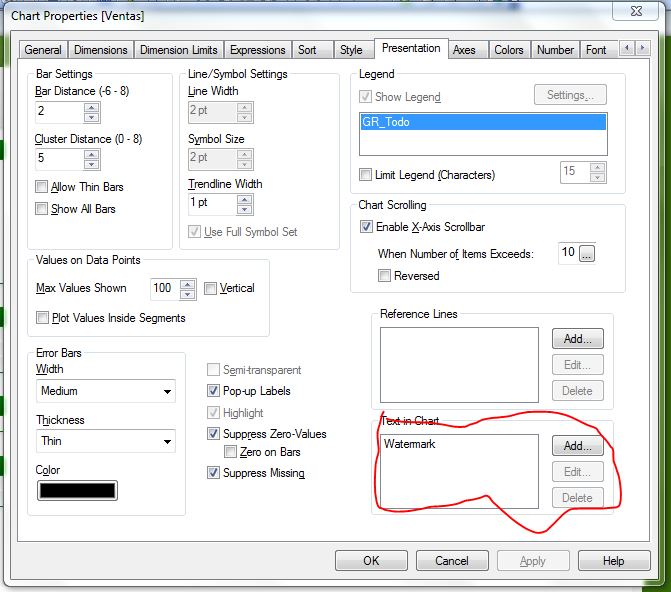Open the General tab
This screenshot has width=671, height=592.
43,50
